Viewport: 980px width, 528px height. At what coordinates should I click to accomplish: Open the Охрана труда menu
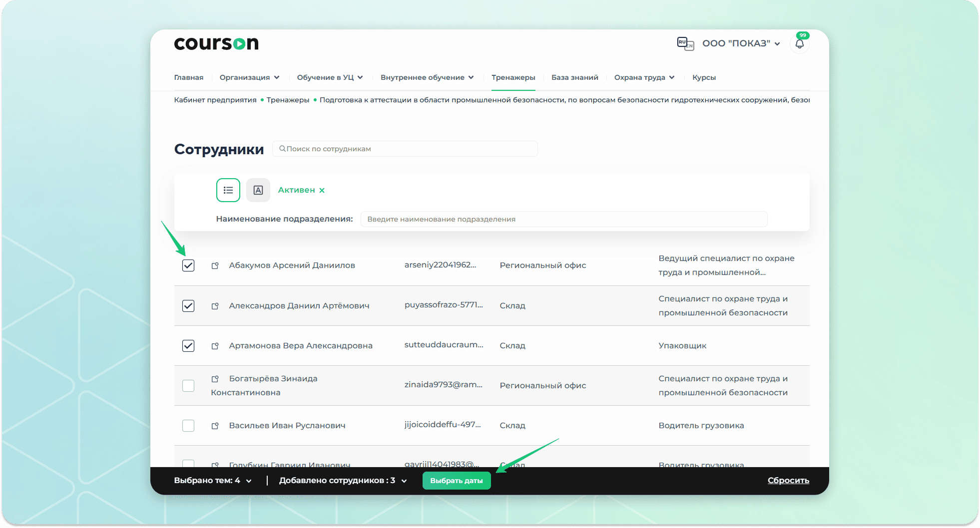coord(644,77)
